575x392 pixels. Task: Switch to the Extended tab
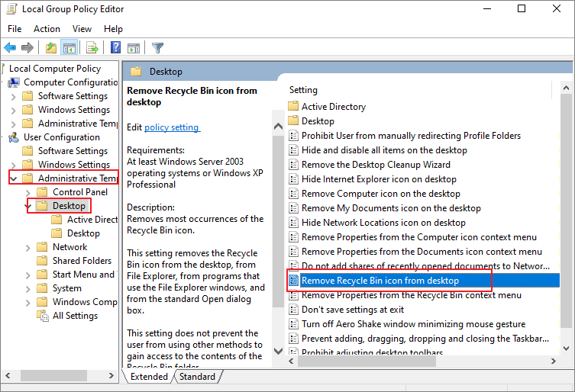click(x=149, y=377)
